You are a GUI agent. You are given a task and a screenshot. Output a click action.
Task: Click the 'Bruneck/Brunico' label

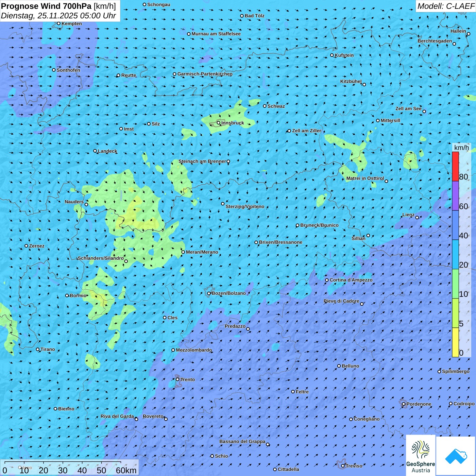click(319, 225)
